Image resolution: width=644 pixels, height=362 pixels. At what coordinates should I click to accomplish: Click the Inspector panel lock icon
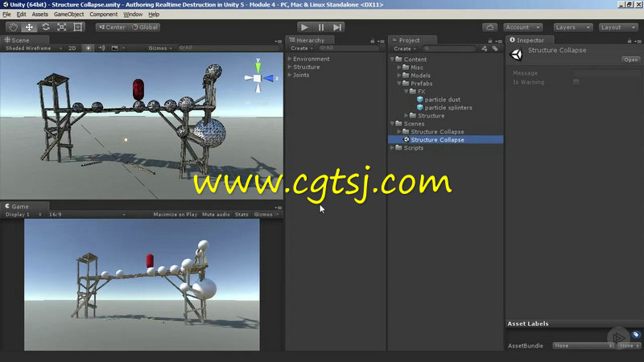coord(630,41)
